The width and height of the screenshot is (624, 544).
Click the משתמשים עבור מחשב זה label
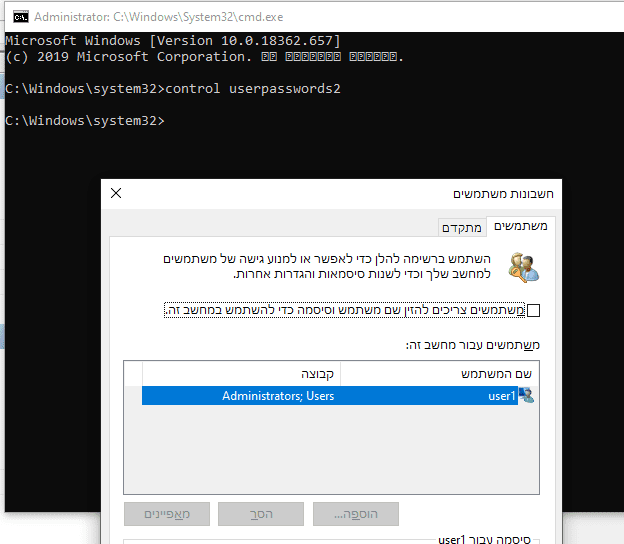tap(472, 345)
